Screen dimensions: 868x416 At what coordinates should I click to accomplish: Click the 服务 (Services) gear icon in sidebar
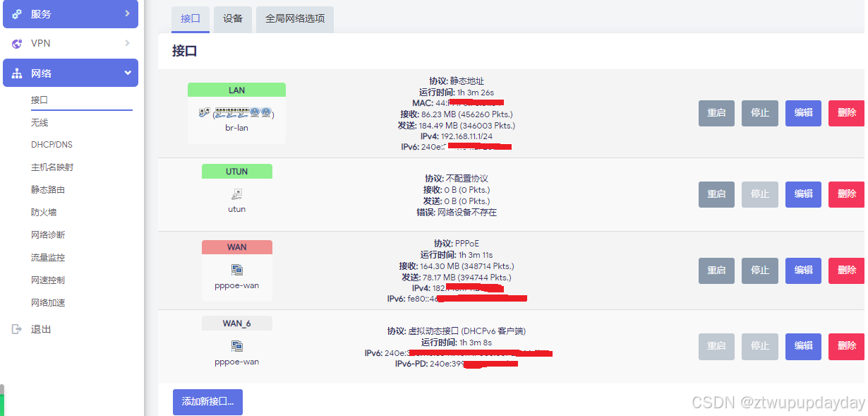click(17, 14)
